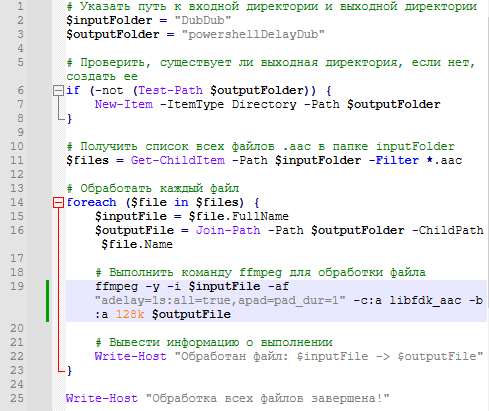
Task: Click the Join-Path cmdlet
Action: click(228, 230)
